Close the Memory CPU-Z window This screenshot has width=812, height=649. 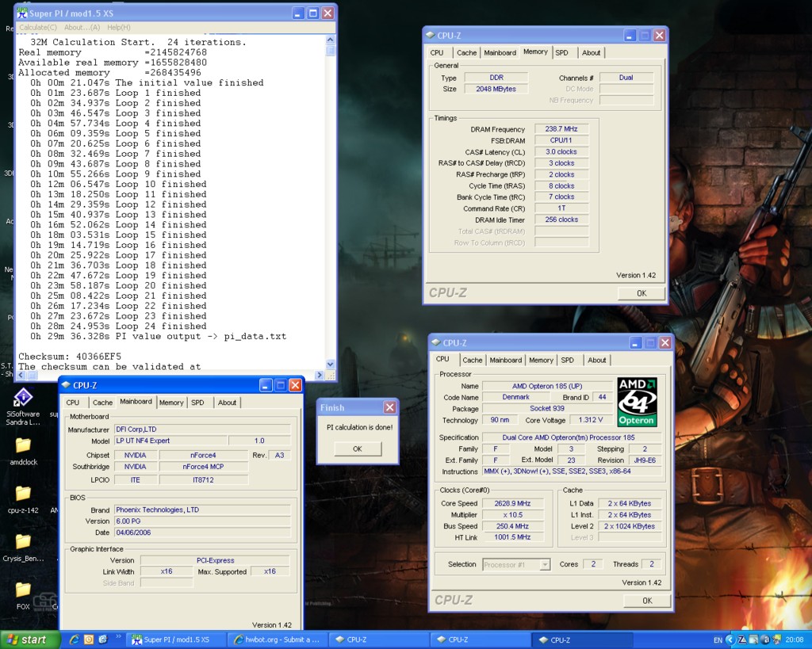pyautogui.click(x=659, y=35)
